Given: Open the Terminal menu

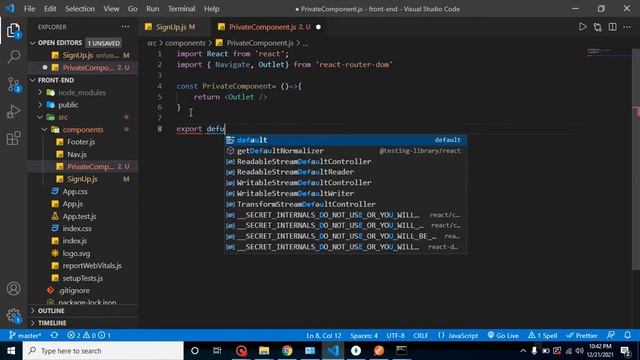Looking at the screenshot, I should pos(181,9).
